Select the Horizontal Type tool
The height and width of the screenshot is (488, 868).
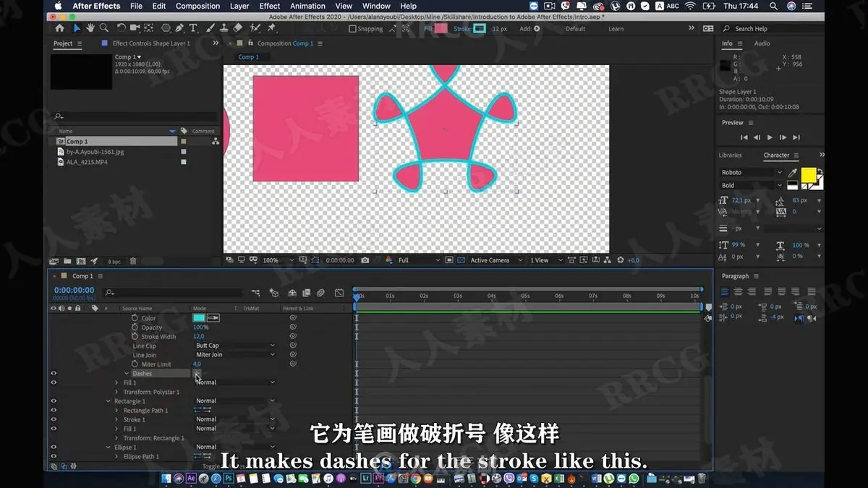click(x=193, y=28)
